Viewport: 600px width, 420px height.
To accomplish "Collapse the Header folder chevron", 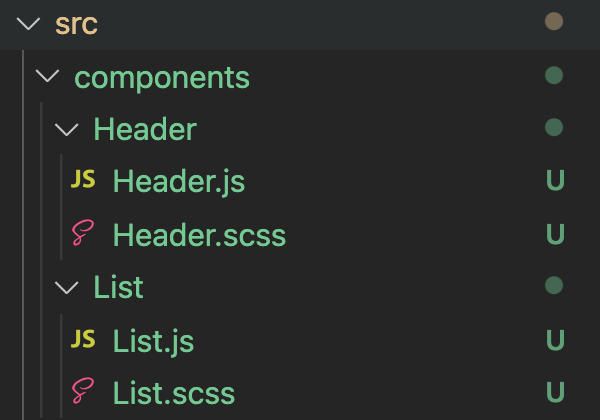I will (67, 129).
